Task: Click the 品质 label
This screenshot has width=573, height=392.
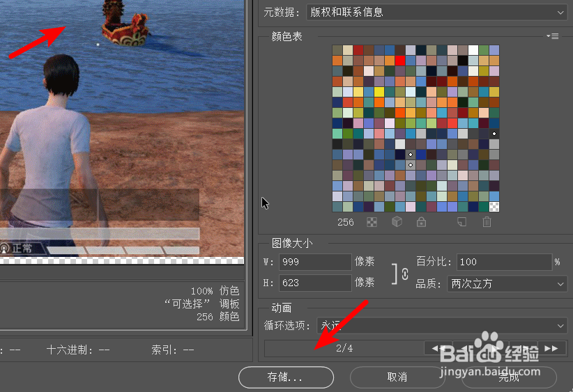Action: point(429,283)
